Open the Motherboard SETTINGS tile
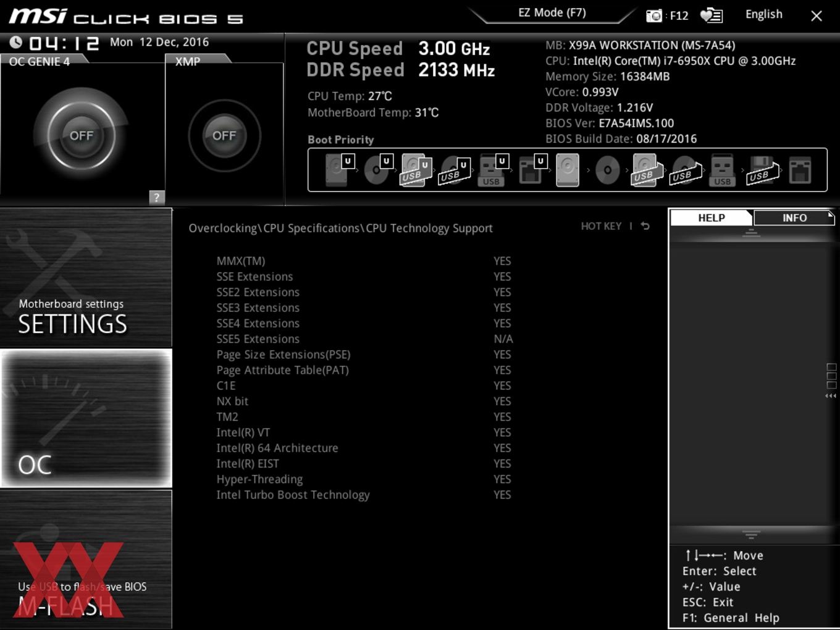 coord(86,277)
